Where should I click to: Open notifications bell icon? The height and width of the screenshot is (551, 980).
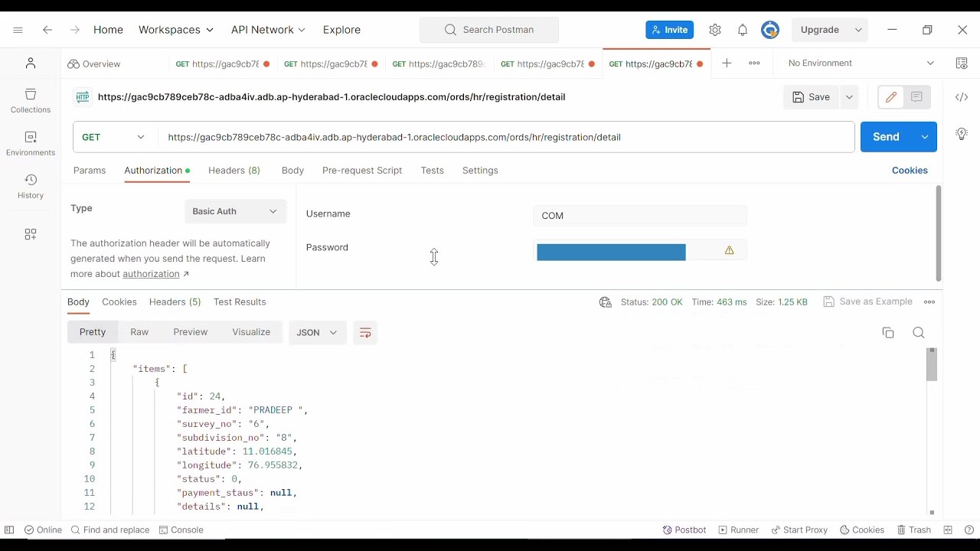[x=743, y=30]
